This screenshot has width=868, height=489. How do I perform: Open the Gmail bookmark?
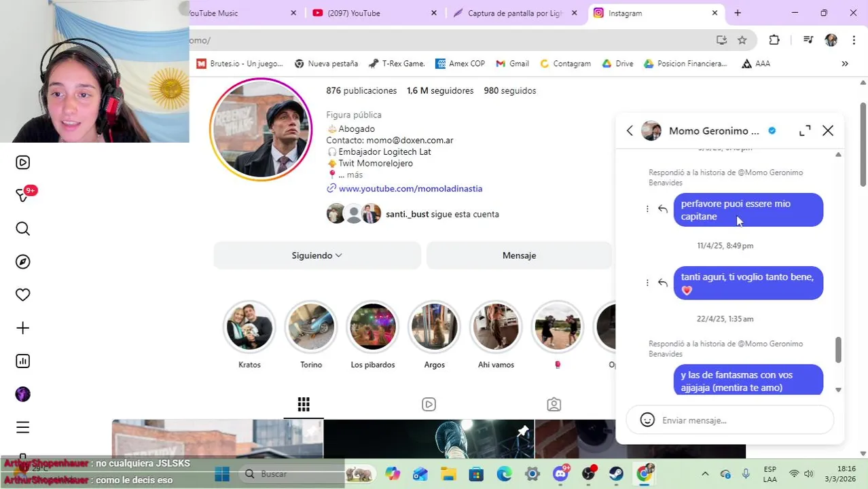[512, 63]
